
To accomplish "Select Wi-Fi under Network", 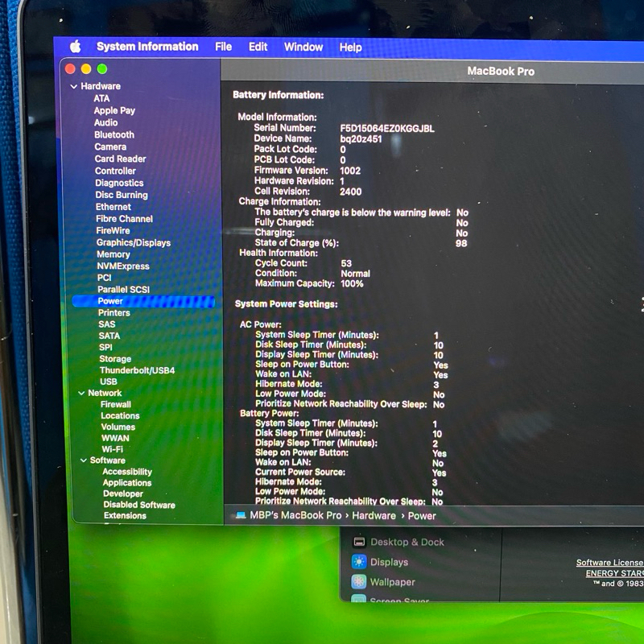I will click(x=112, y=449).
